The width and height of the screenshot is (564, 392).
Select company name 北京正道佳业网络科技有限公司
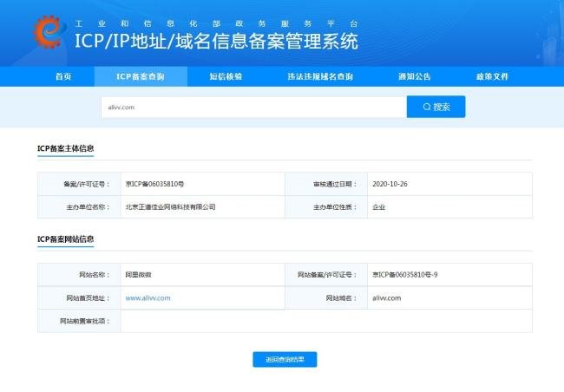pyautogui.click(x=170, y=207)
